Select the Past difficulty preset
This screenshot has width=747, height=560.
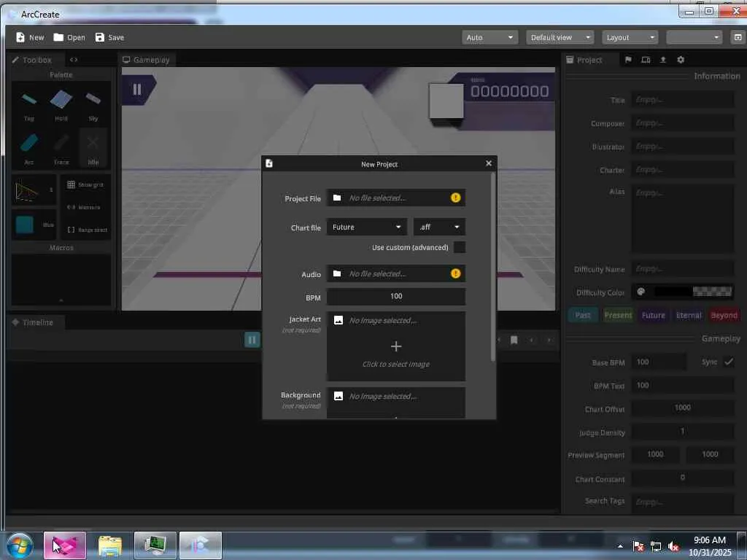[583, 315]
